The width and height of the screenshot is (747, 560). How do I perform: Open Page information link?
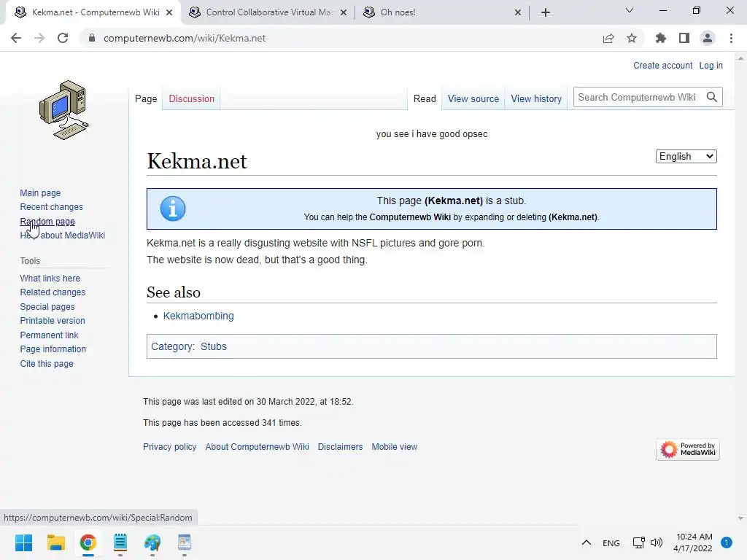click(53, 349)
